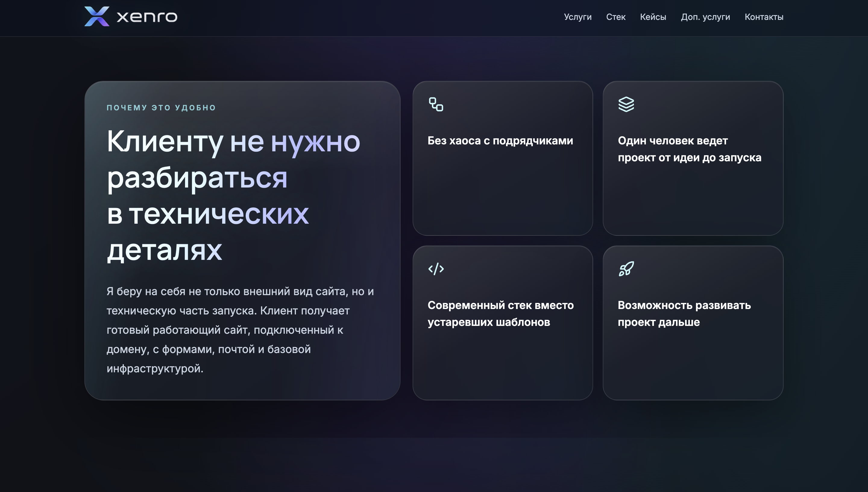Click the code brackets icon
Viewport: 868px width, 492px height.
click(x=436, y=269)
